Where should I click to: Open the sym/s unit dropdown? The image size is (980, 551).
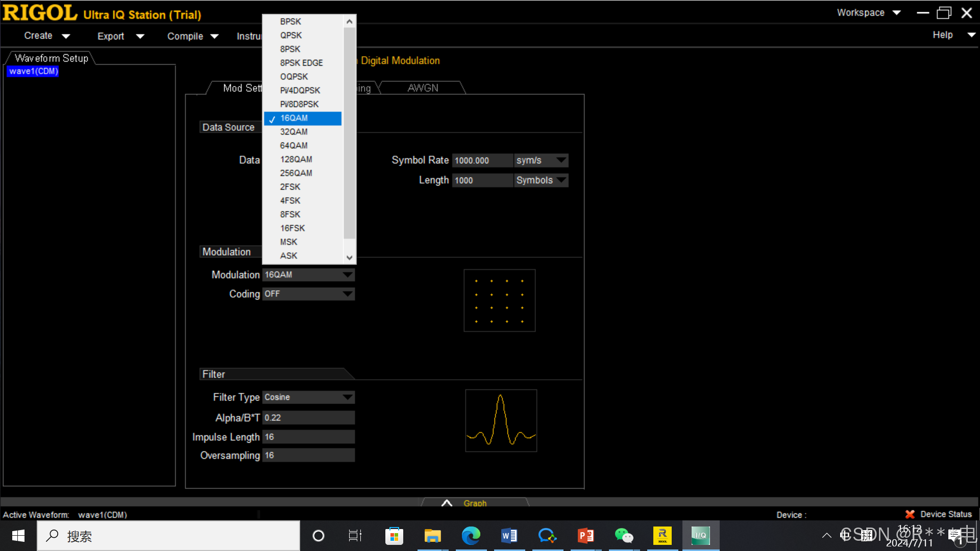[x=541, y=160]
